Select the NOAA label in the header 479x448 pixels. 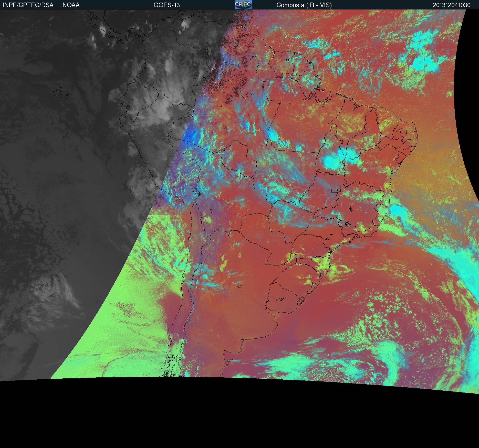tap(71, 5)
